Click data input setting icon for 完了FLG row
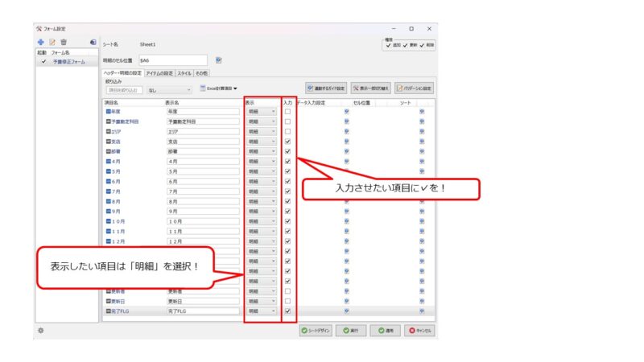644x362 pixels. (x=346, y=311)
